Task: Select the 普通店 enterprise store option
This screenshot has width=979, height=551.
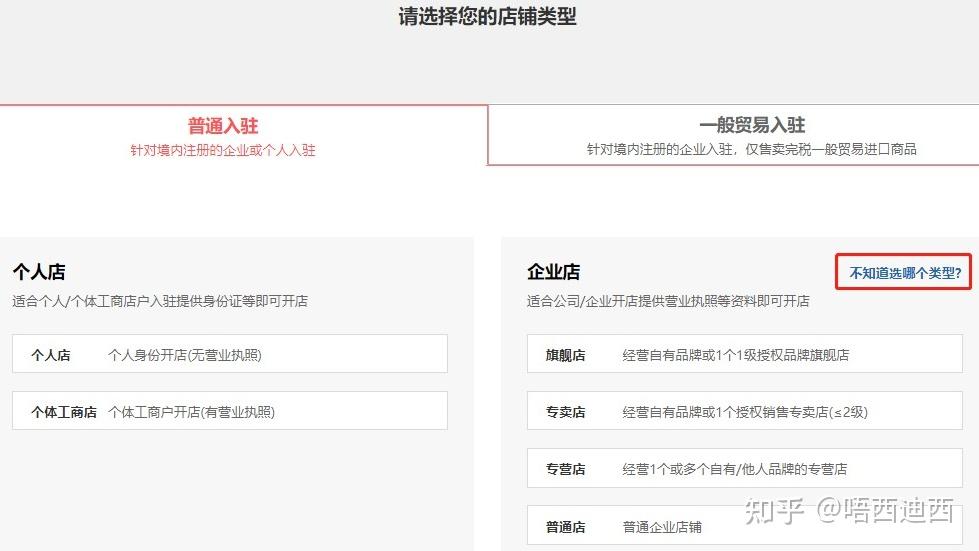Action: click(744, 525)
